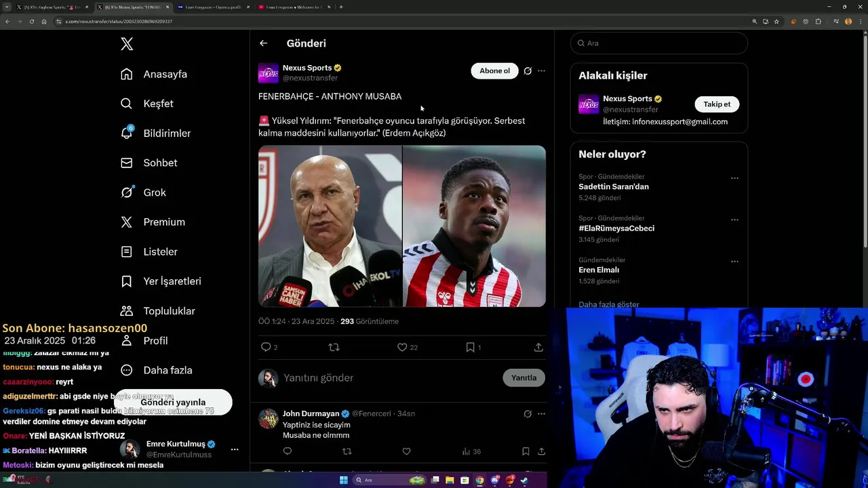Open Anthony Musaba photo in post

[475, 226]
